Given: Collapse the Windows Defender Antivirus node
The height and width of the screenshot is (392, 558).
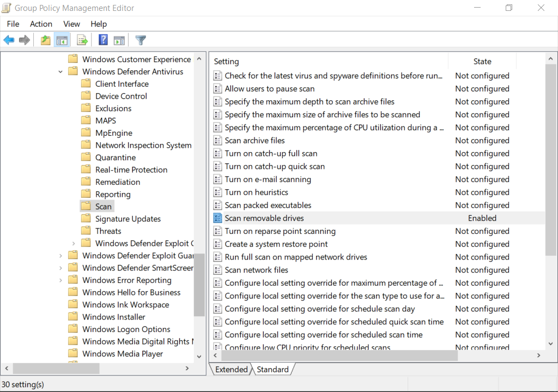Looking at the screenshot, I should click(x=60, y=71).
